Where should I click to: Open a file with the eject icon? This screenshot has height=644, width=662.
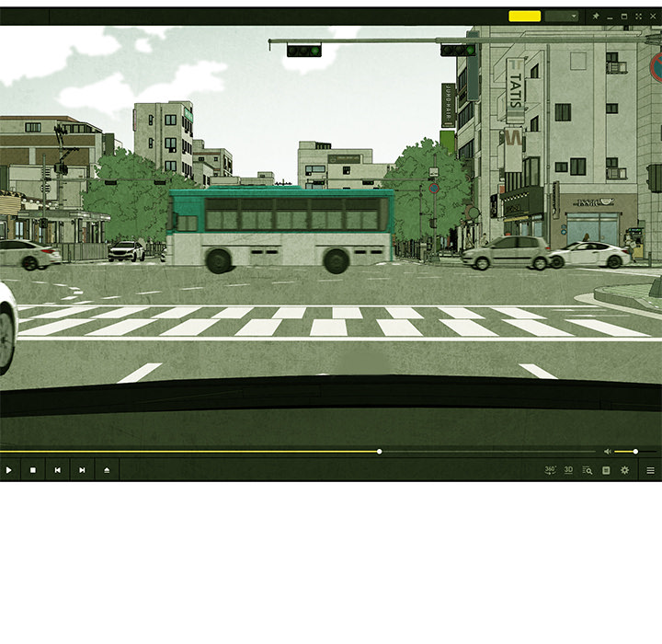(107, 470)
